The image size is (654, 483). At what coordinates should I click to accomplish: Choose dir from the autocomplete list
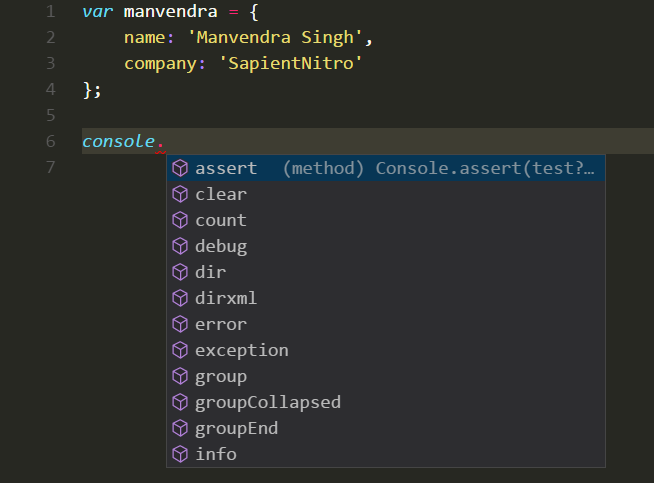tap(386, 272)
